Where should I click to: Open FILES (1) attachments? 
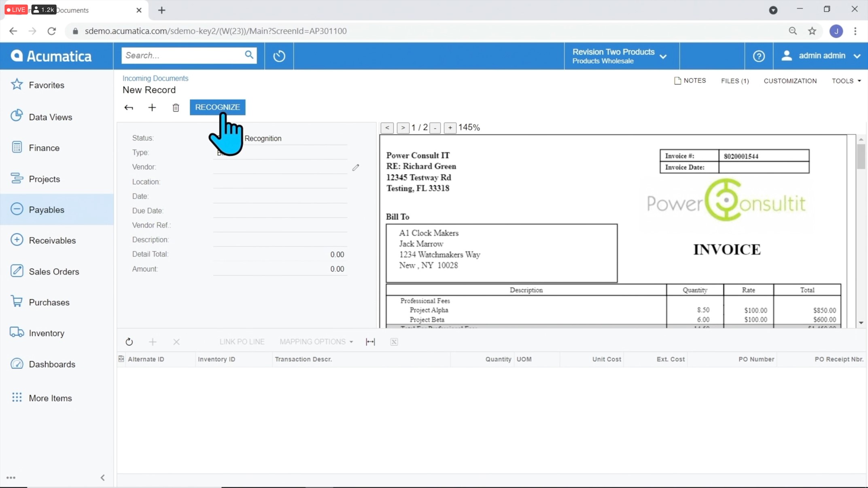735,81
